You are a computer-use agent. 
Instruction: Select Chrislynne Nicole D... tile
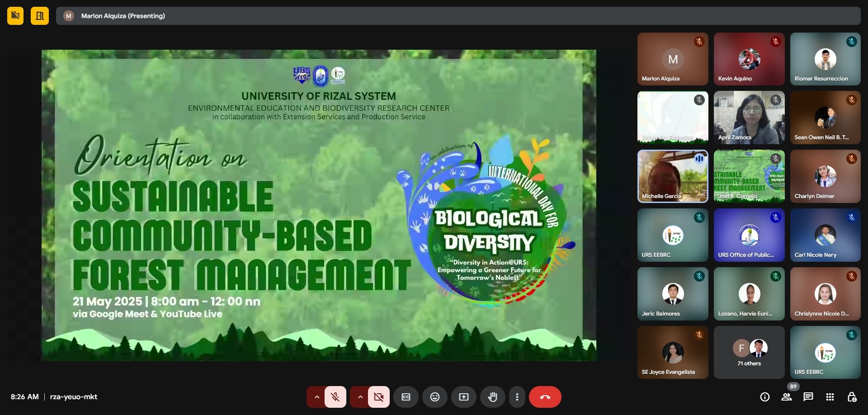[x=826, y=294]
